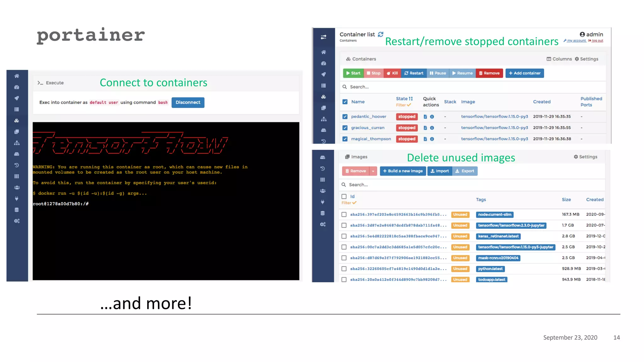The width and height of the screenshot is (644, 362).
Task: Open Images icon in Execute console sidebar
Action: [x=17, y=132]
